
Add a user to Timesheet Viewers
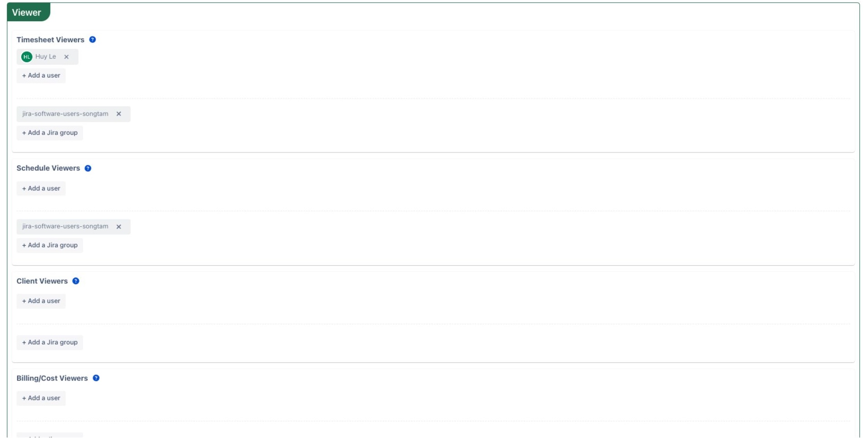[41, 75]
